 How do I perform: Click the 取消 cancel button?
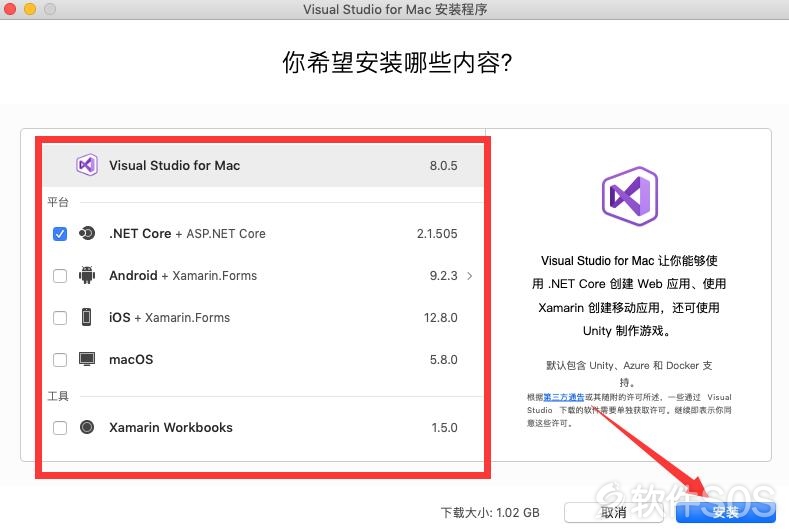pos(614,512)
